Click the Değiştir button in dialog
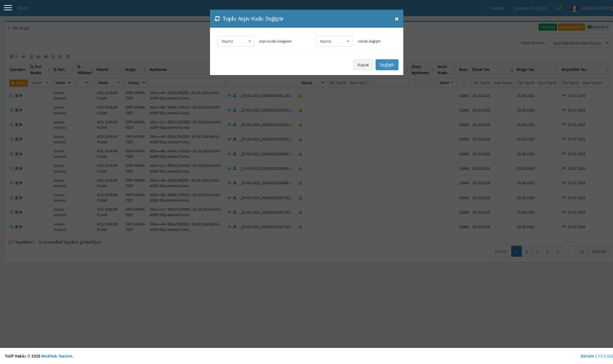Viewport: 613px width, 364px height. pyautogui.click(x=387, y=65)
